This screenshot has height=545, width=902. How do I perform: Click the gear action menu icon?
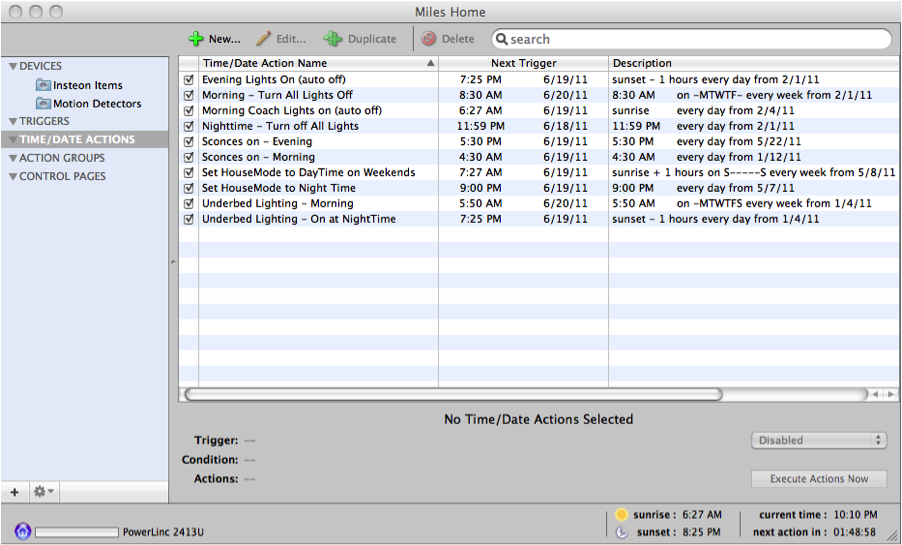click(43, 491)
